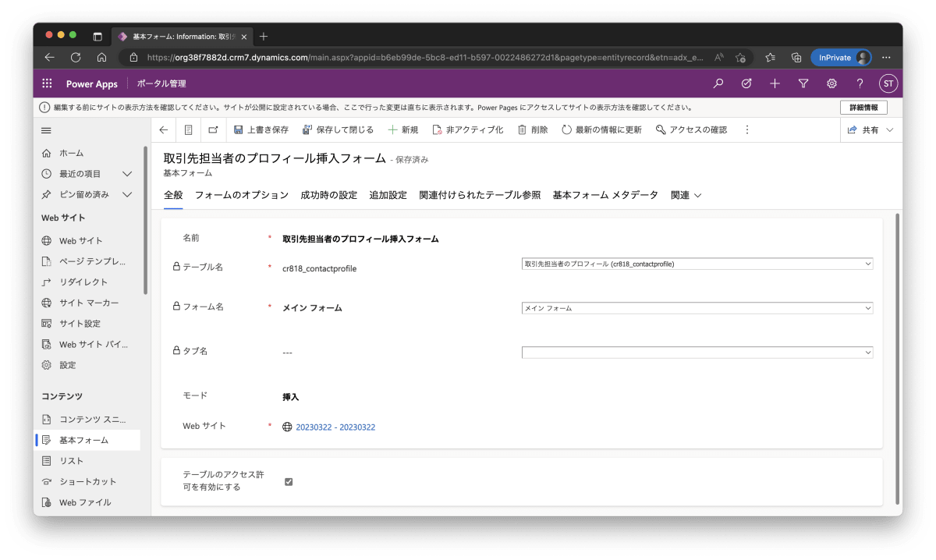Screen dimensions: 936x560
Task: Open the テーブル名 dropdown select box
Action: 697,264
